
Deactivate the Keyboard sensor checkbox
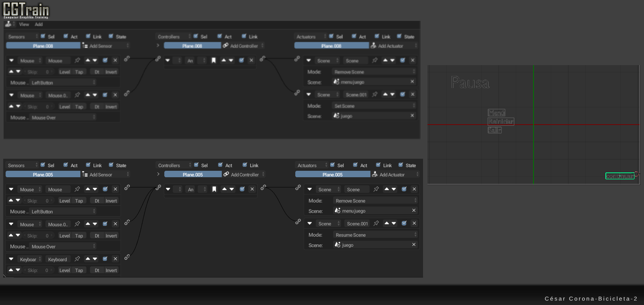point(105,259)
